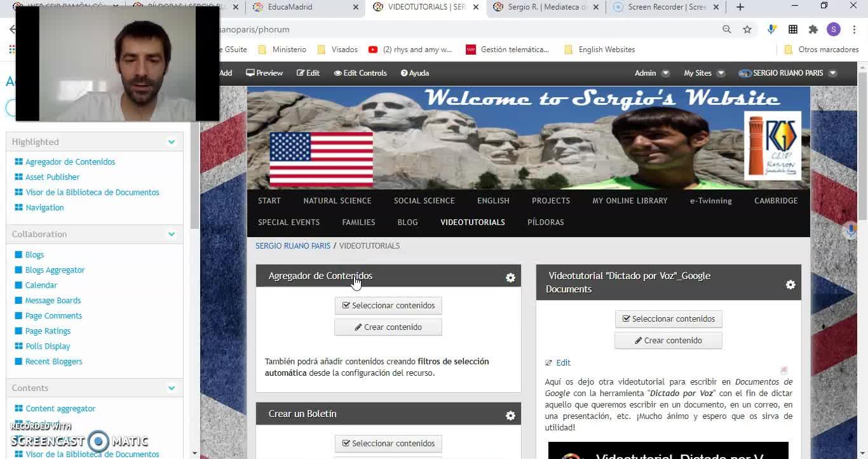Open SPECIAL EVENTS menu item
The image size is (868, 459).
coord(288,223)
